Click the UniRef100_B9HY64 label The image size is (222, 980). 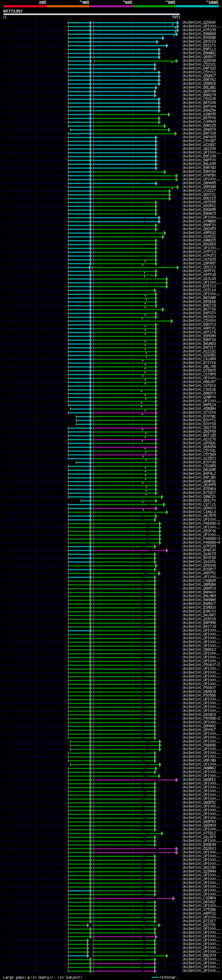[x=199, y=172]
